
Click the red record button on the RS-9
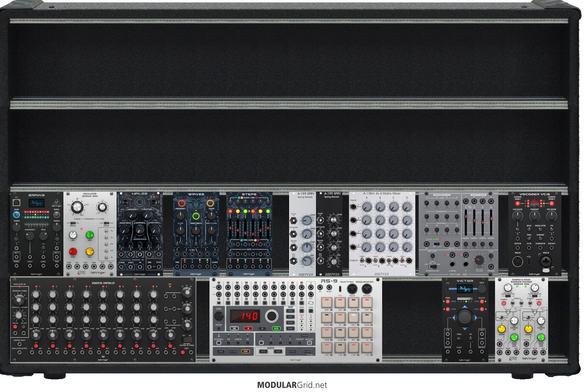click(248, 328)
